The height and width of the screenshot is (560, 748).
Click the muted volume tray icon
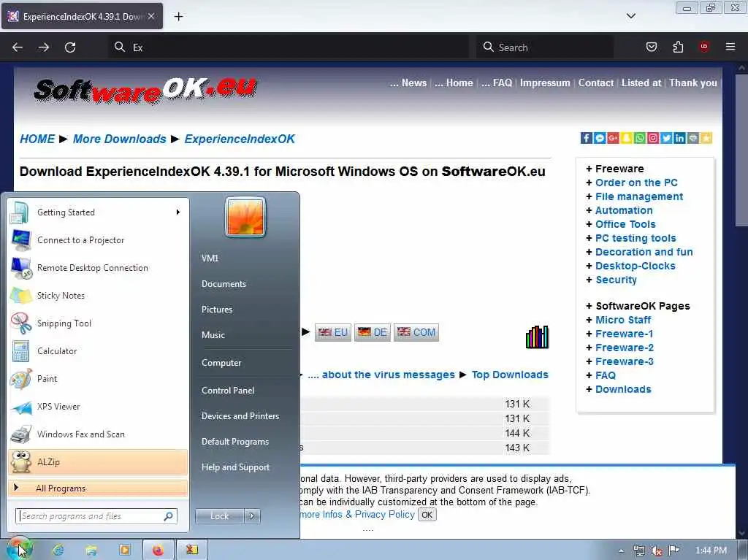tap(657, 551)
